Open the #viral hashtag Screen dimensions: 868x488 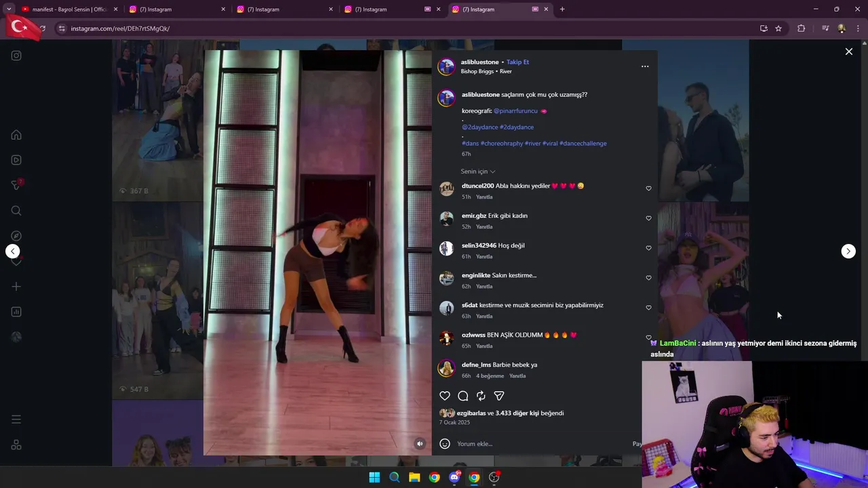coord(550,144)
